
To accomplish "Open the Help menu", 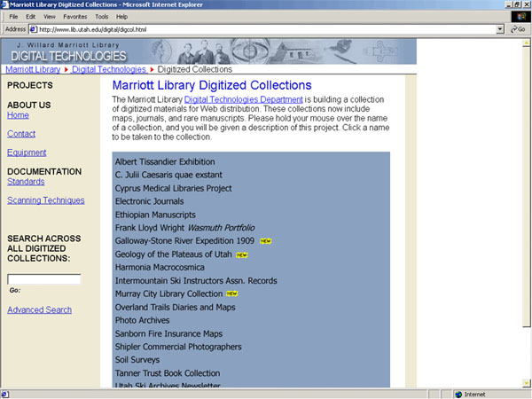I will (121, 17).
